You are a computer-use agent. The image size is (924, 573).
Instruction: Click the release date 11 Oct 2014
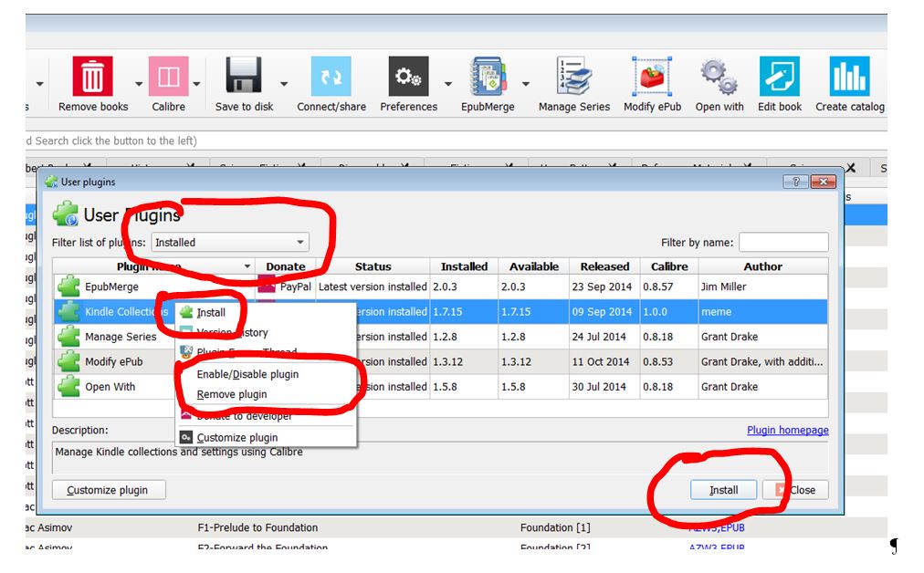pos(601,361)
